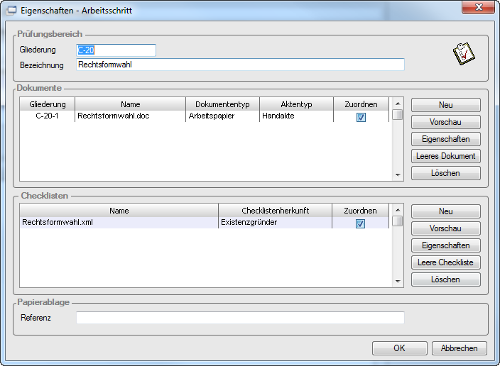Click Checklisten list scrollbar thumb

tap(397, 221)
